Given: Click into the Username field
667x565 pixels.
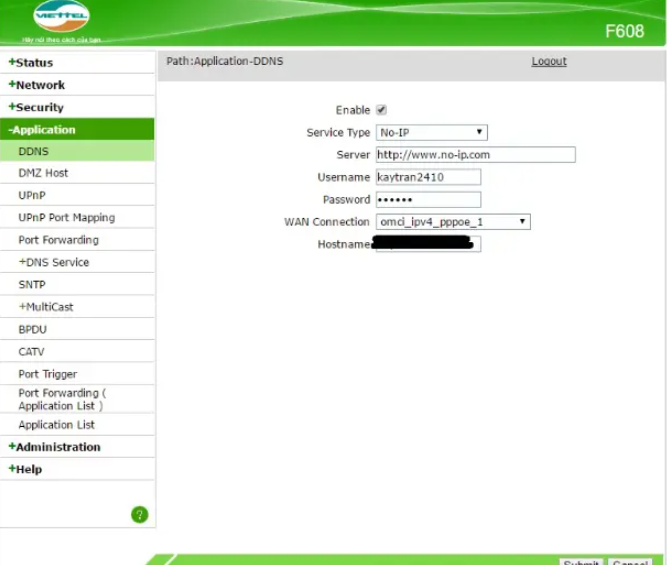Looking at the screenshot, I should pos(428,177).
